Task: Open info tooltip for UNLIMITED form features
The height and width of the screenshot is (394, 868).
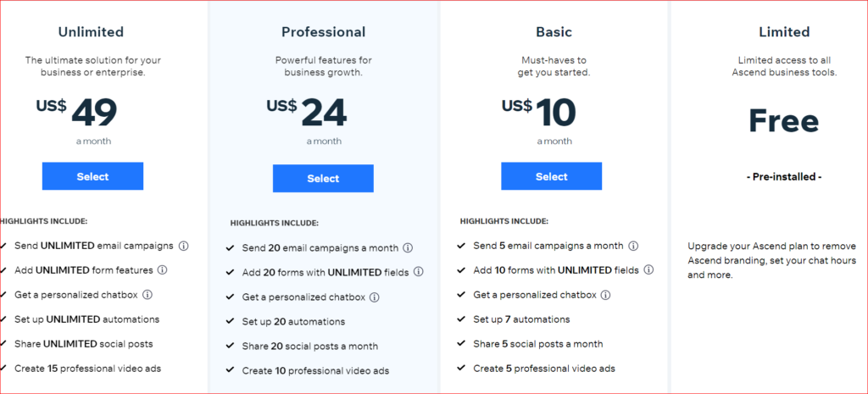Action: [x=162, y=270]
